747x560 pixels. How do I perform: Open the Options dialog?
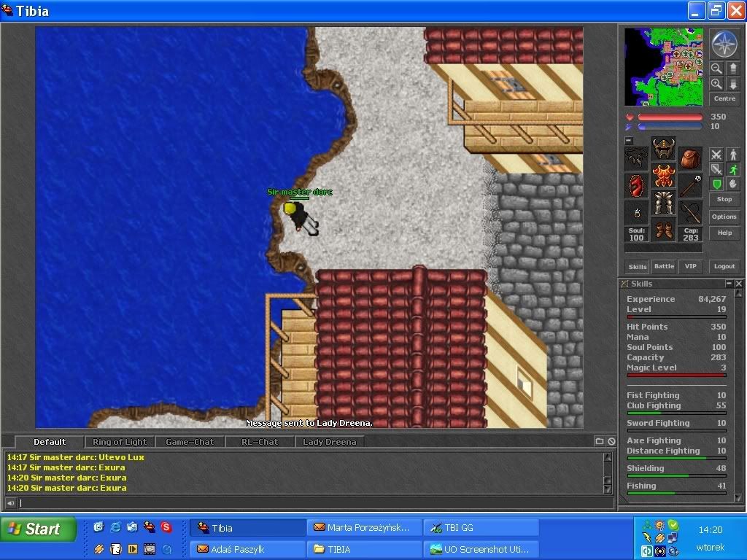pyautogui.click(x=724, y=217)
